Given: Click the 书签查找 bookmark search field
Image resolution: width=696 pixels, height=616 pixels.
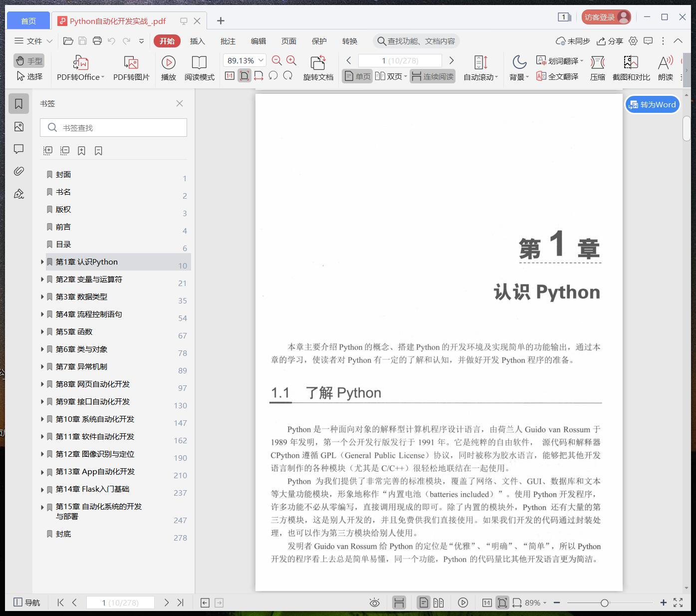Looking at the screenshot, I should click(113, 128).
